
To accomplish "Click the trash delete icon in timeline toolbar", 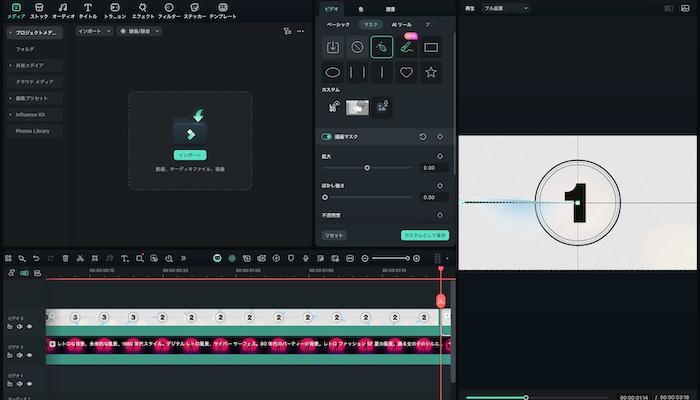I will (x=66, y=258).
